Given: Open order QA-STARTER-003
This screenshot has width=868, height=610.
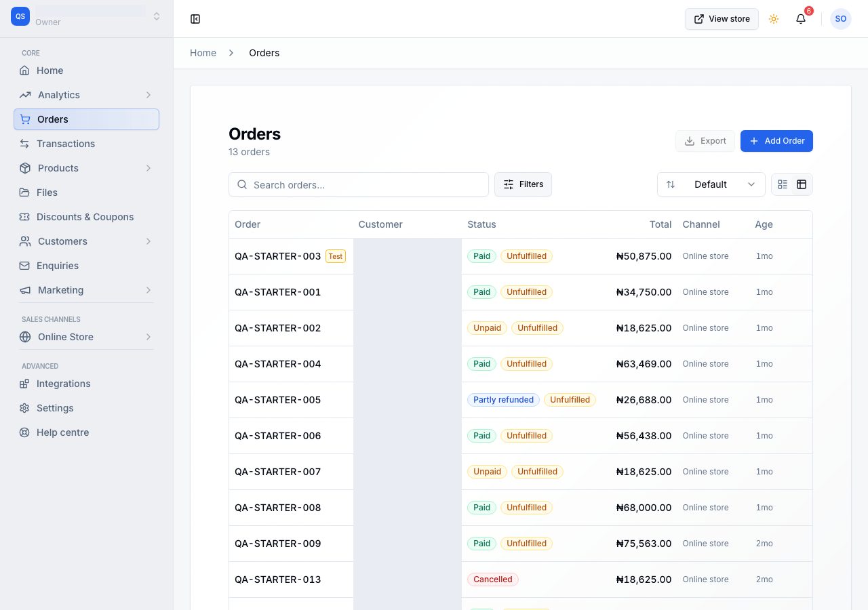Looking at the screenshot, I should 278,256.
